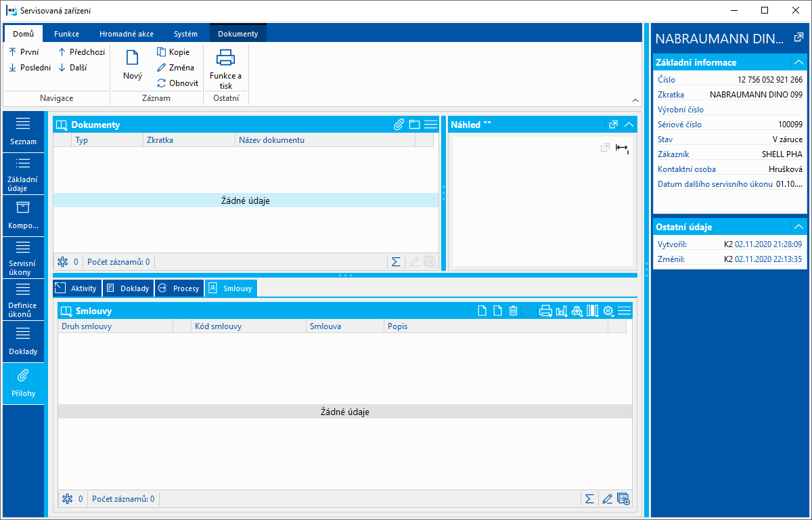This screenshot has height=520, width=812.
Task: Click paperclip icon in Dokumenty header
Action: tap(399, 125)
